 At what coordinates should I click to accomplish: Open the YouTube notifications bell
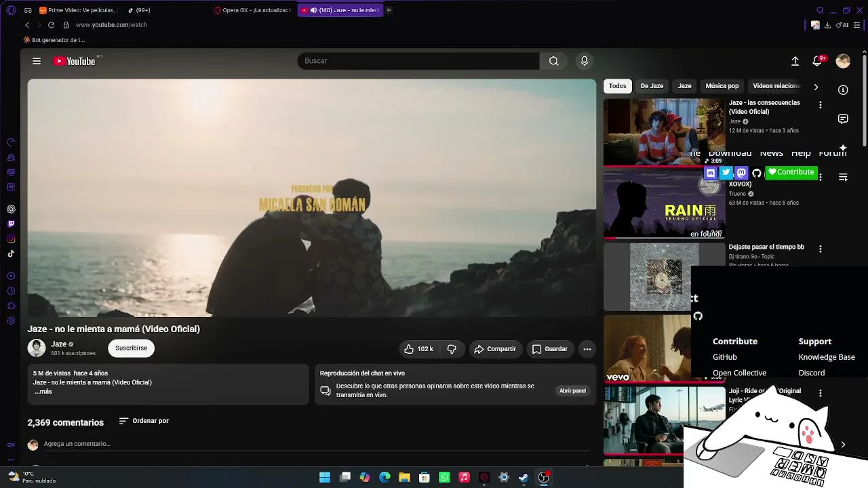point(817,61)
